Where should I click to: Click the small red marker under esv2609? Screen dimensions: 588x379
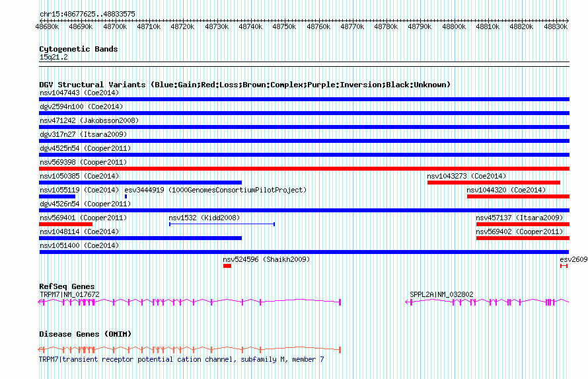pyautogui.click(x=564, y=266)
